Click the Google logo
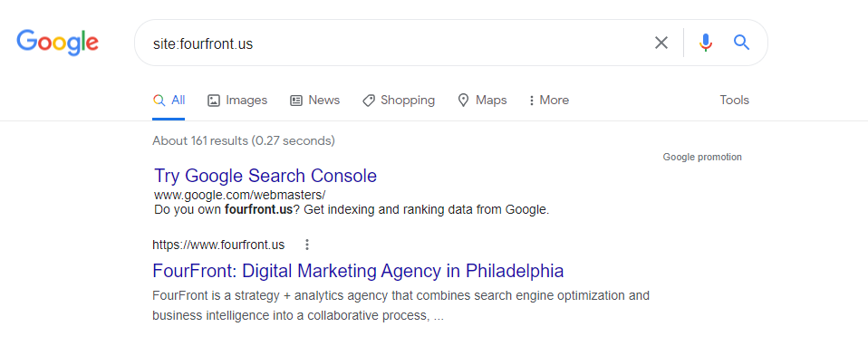This screenshot has width=868, height=346. 58,43
